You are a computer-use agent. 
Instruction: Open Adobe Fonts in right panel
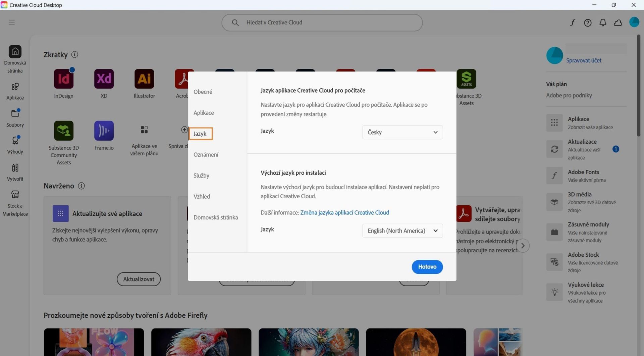(x=586, y=175)
